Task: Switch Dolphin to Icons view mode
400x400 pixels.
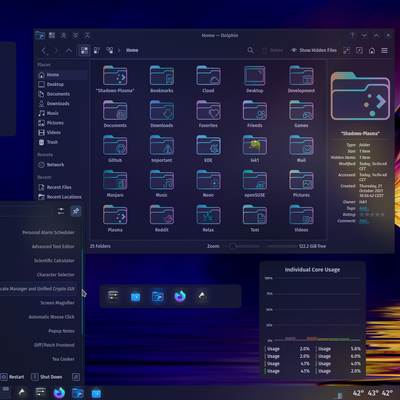Action: [x=84, y=50]
